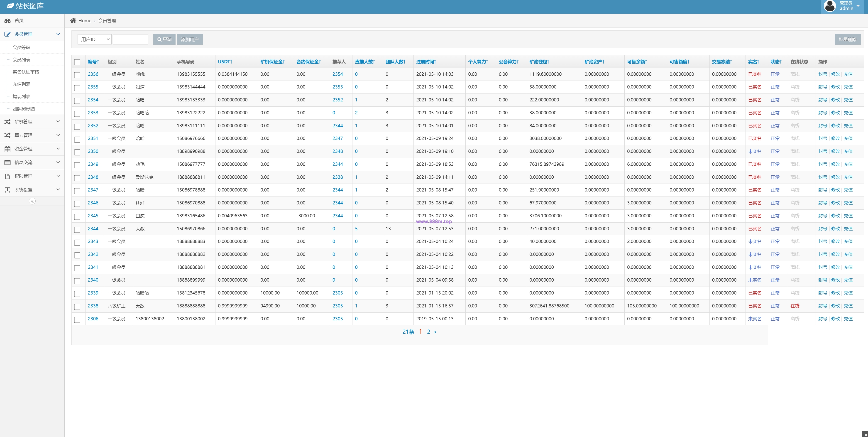Sort the table by 注册时间 column

[x=426, y=62]
